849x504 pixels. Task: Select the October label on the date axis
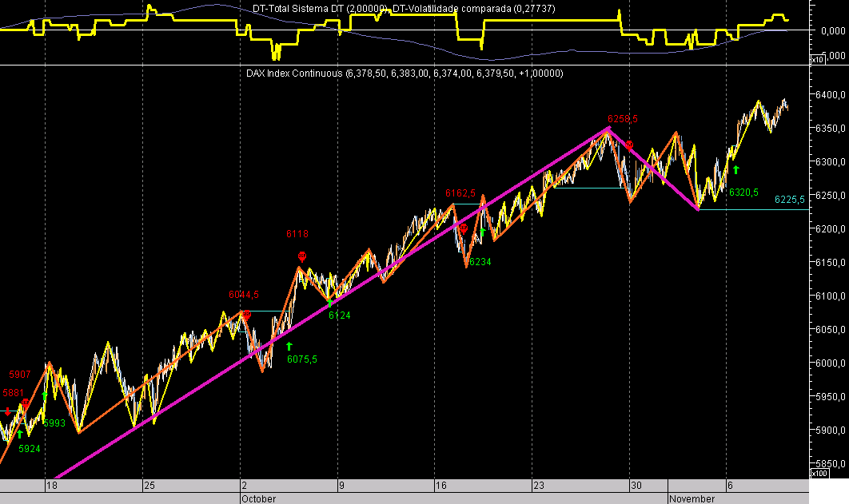257,498
